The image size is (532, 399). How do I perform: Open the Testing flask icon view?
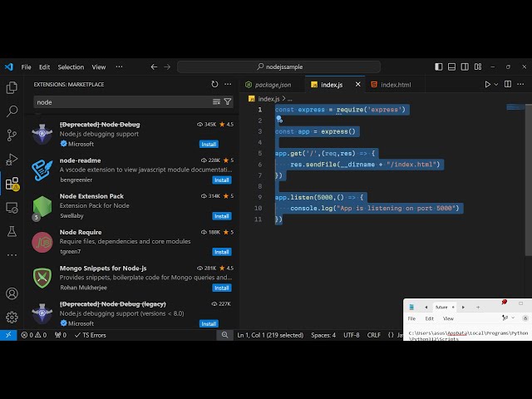point(12,231)
